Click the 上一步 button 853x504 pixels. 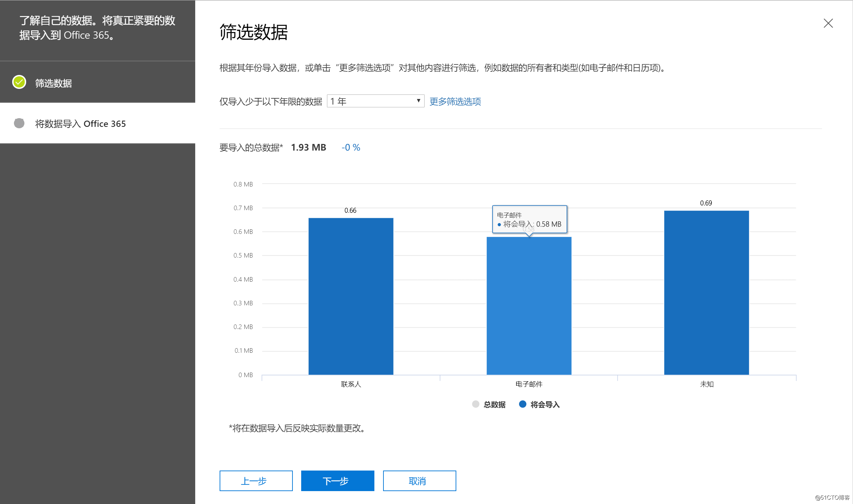tap(256, 481)
